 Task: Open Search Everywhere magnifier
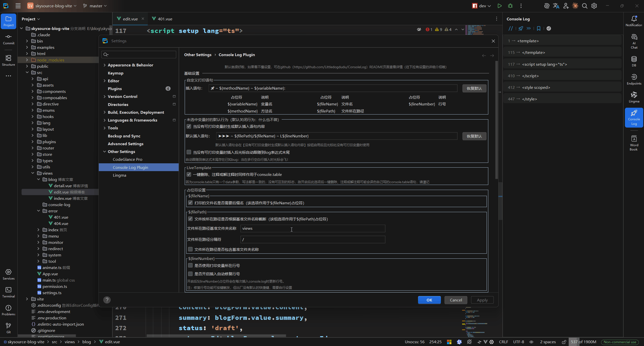click(x=585, y=6)
